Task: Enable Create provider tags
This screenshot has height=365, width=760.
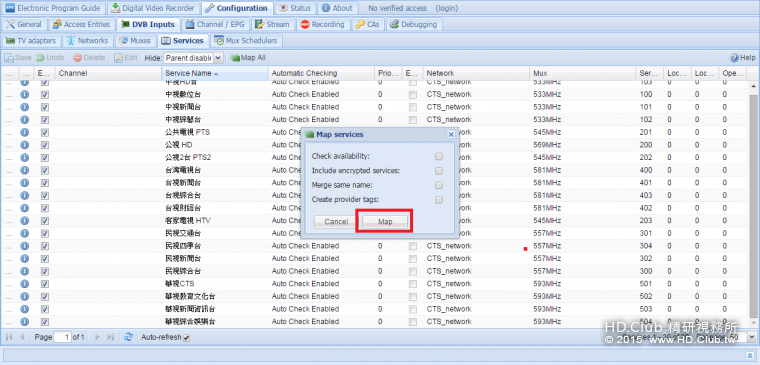Action: click(439, 200)
